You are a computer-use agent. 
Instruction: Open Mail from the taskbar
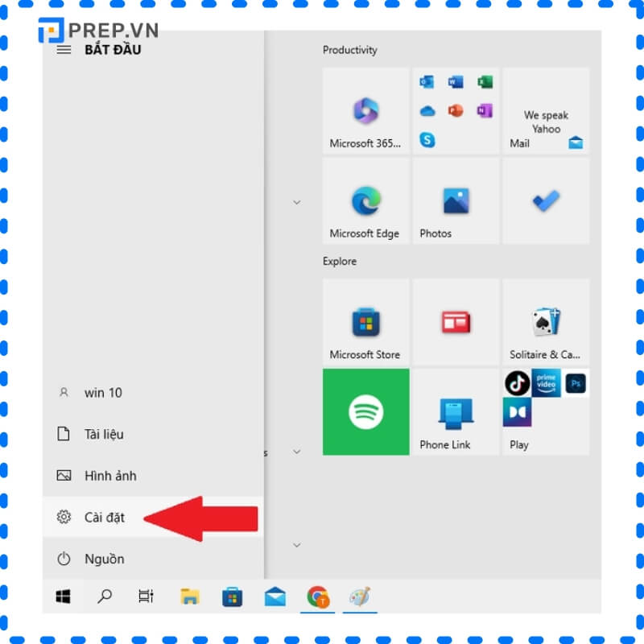(x=275, y=597)
